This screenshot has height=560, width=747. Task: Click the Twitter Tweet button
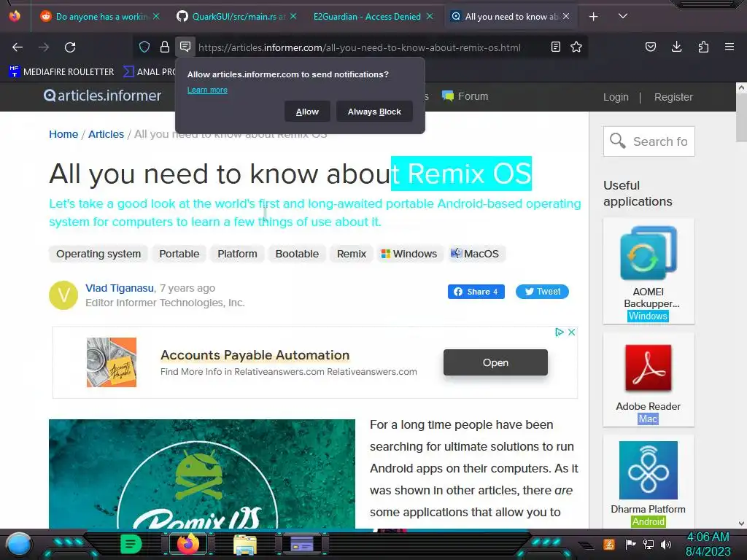click(542, 292)
